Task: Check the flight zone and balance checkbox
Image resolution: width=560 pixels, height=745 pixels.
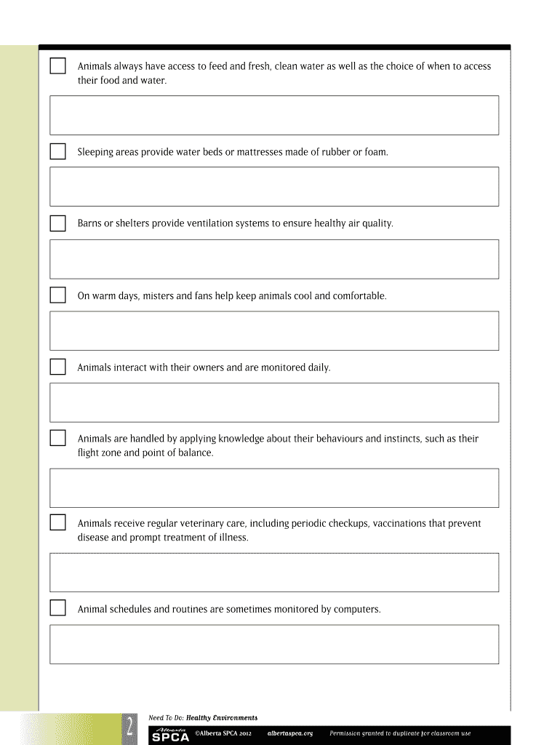Action: [57, 438]
